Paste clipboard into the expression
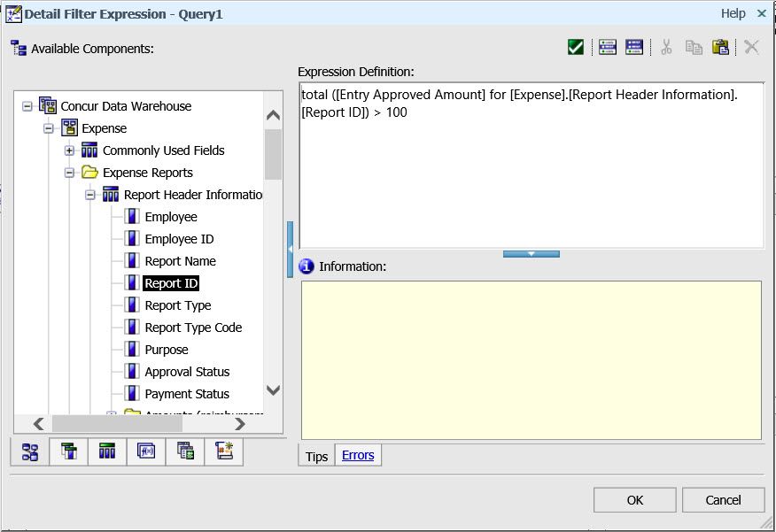This screenshot has width=776, height=532. click(x=720, y=48)
